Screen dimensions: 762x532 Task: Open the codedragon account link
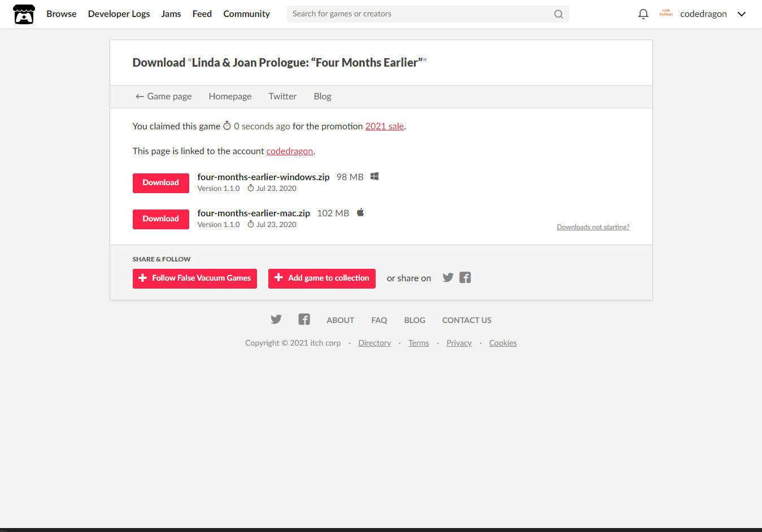pyautogui.click(x=290, y=151)
